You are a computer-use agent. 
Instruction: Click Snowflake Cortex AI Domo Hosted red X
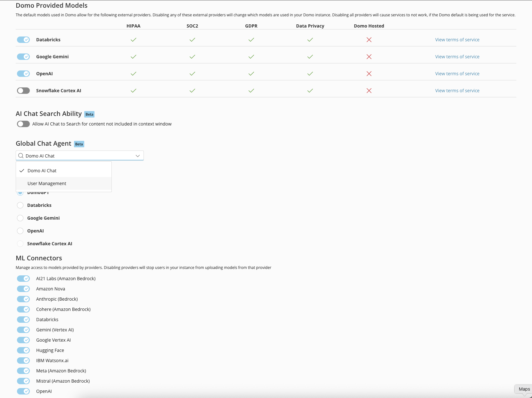coord(369,91)
